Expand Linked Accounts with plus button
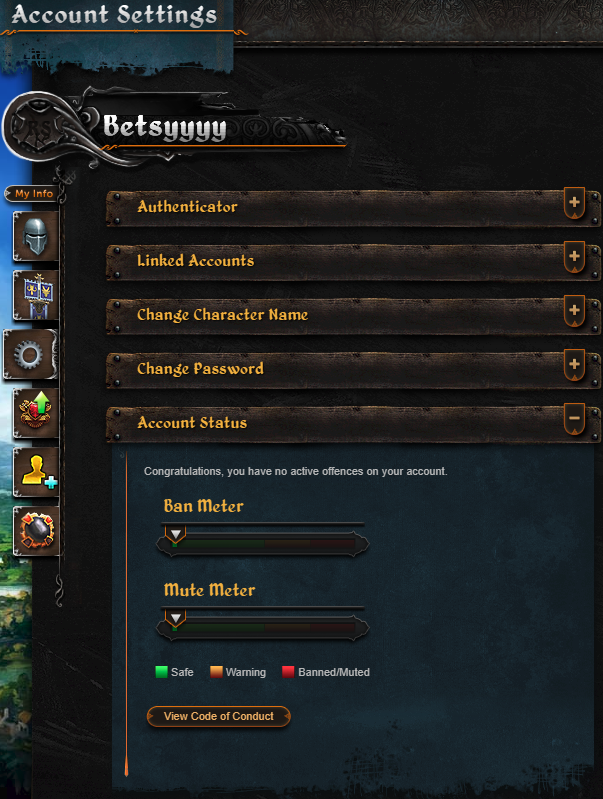This screenshot has height=799, width=603. tap(574, 257)
